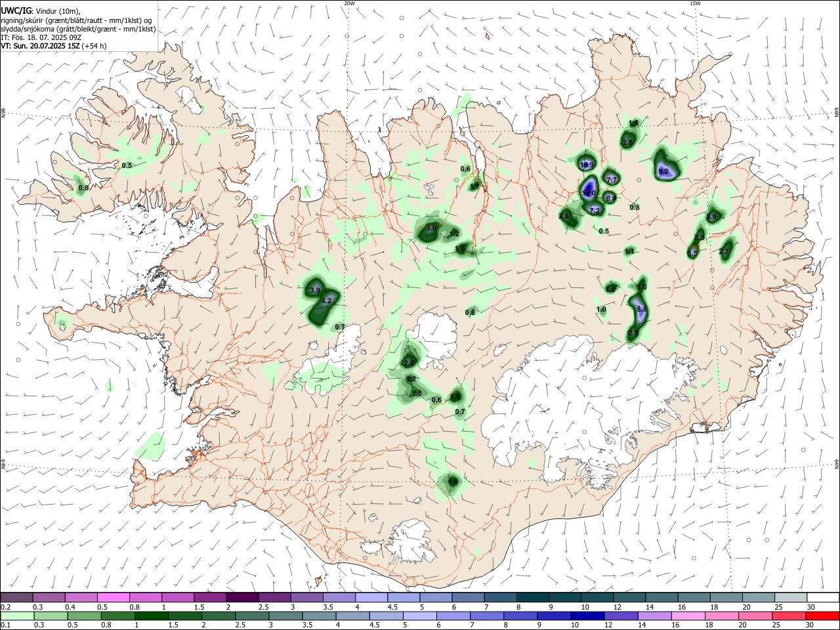This screenshot has width=840, height=630.
Task: Click the 7.2 precipitation value
Action: 595,211
